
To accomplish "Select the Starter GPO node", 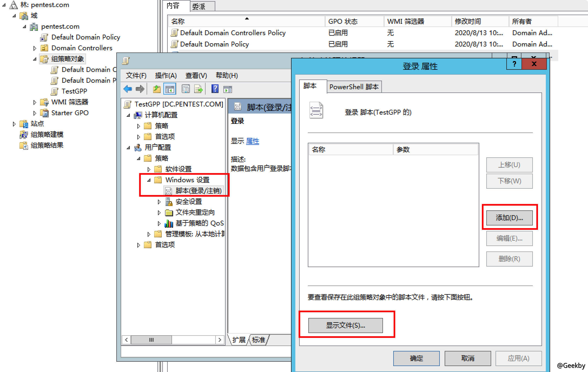I will [x=70, y=113].
